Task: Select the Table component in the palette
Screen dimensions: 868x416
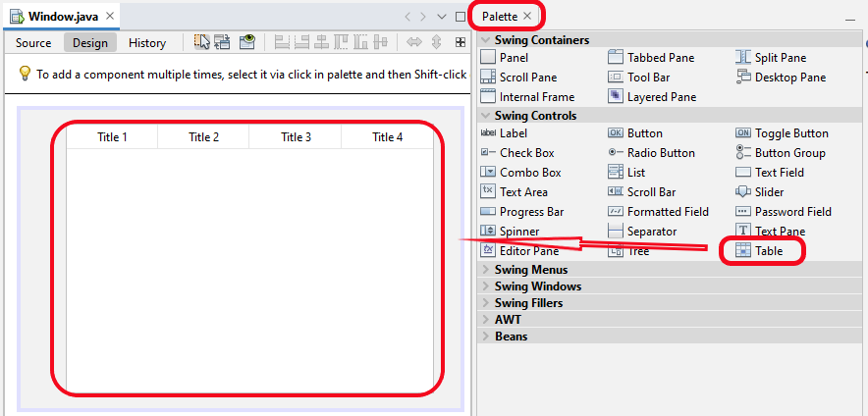Action: click(768, 251)
